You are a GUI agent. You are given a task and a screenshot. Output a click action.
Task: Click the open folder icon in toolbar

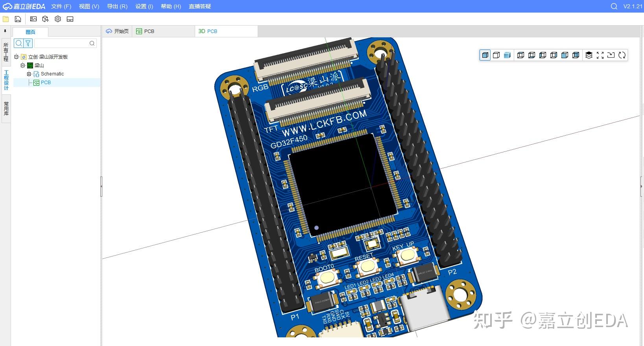coord(6,19)
